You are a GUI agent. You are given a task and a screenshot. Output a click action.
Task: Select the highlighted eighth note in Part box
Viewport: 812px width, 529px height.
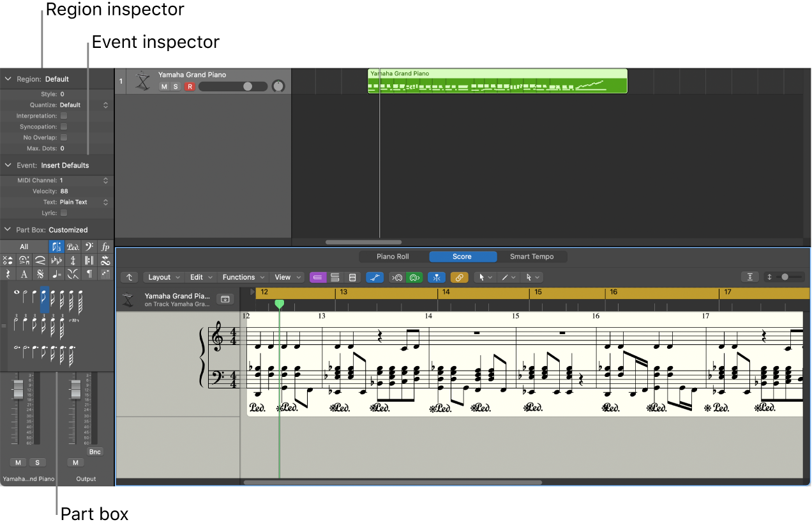(x=45, y=299)
